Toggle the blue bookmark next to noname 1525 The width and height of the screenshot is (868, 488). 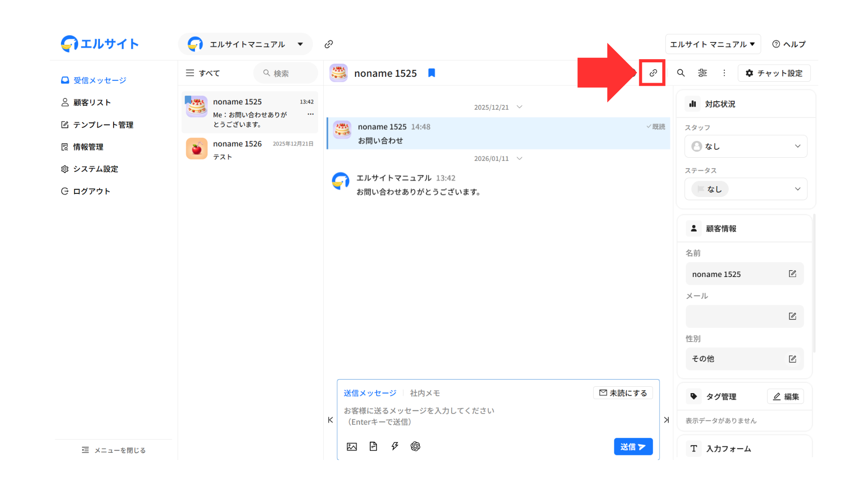click(431, 73)
